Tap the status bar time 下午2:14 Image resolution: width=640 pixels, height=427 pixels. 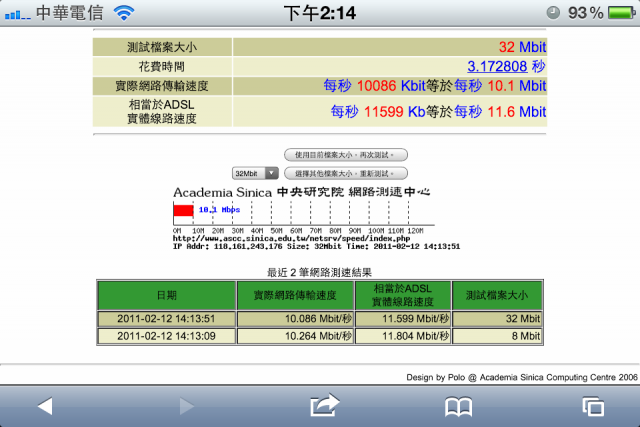coord(320,13)
